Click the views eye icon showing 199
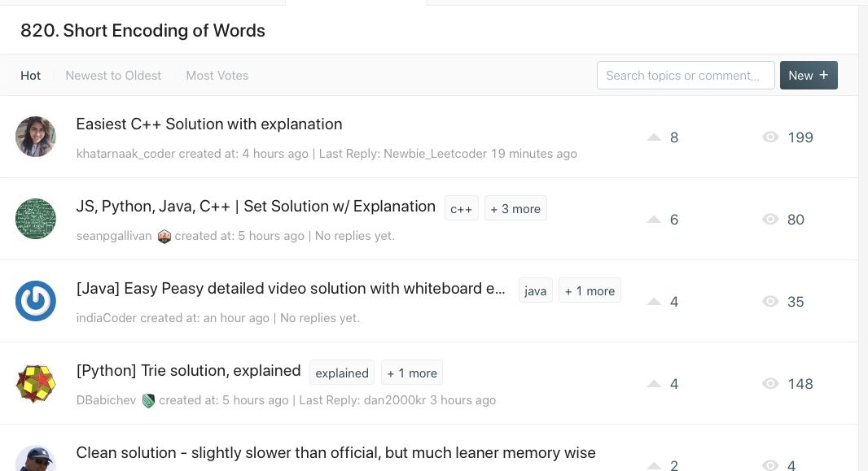The width and height of the screenshot is (868, 471). [770, 137]
